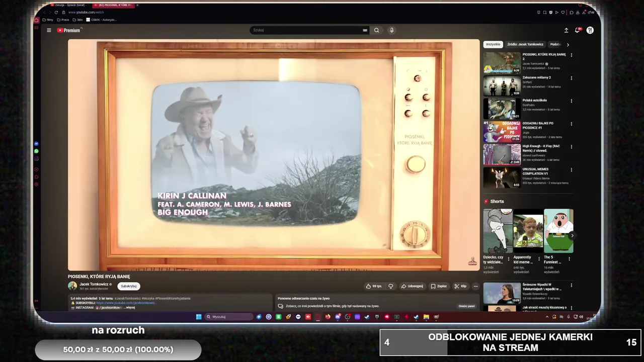Click Windows taskbar search box
Viewport: 644px width, 362px height.
[x=229, y=317]
